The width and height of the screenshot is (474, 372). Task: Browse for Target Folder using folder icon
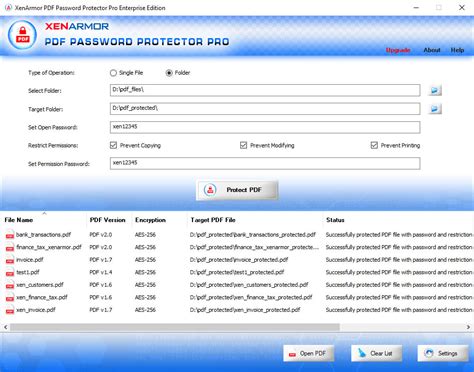(435, 109)
